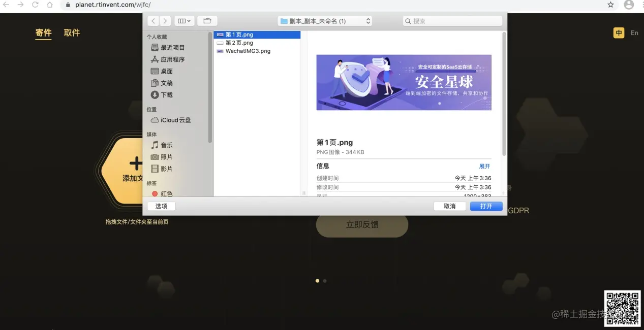Open the column view options dropdown

pyautogui.click(x=184, y=21)
